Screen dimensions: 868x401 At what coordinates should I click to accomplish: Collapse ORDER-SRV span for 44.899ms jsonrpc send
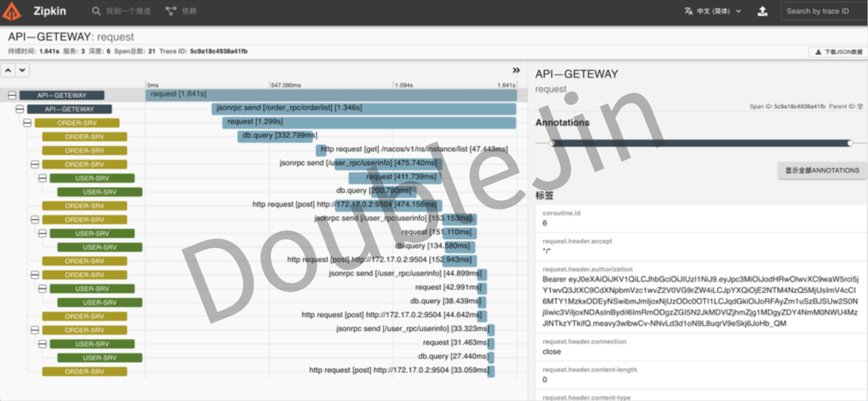click(x=35, y=275)
